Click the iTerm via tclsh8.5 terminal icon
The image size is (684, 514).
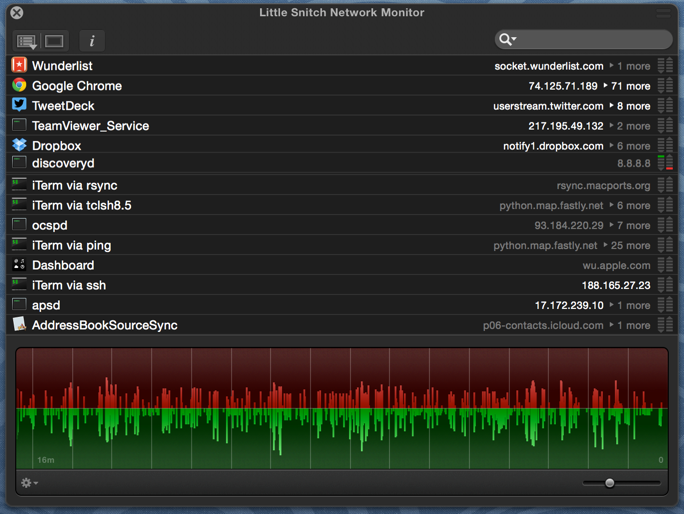(x=19, y=205)
